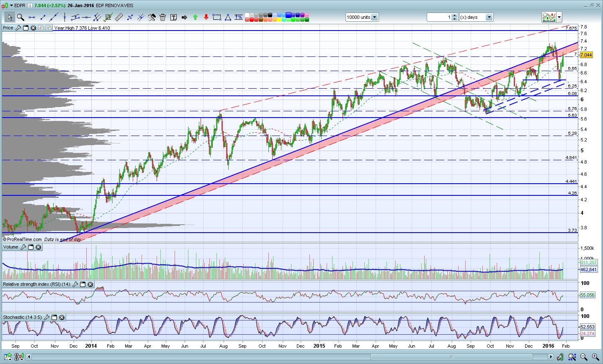Click the EDPR ticker label
Screen dimensions: 603x364
[20, 5]
